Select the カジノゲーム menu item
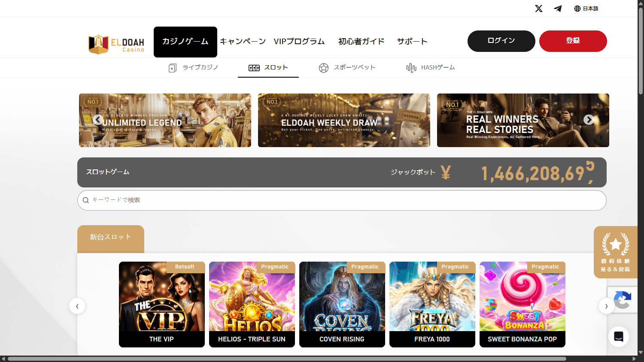 [185, 42]
